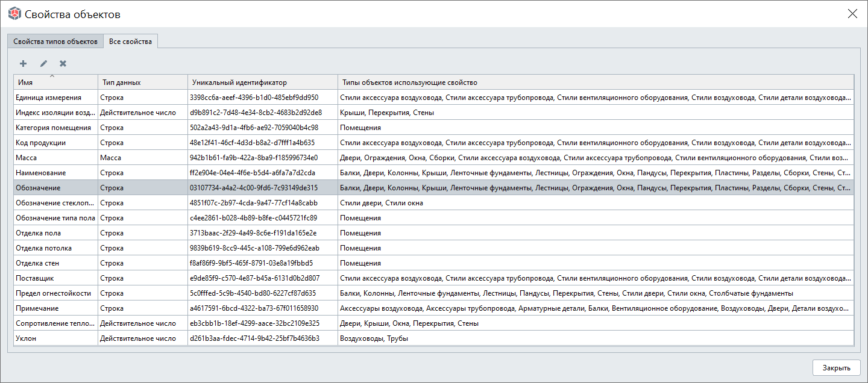Select the Уклон property row
Image resolution: width=868 pixels, height=383 pixels.
434,338
